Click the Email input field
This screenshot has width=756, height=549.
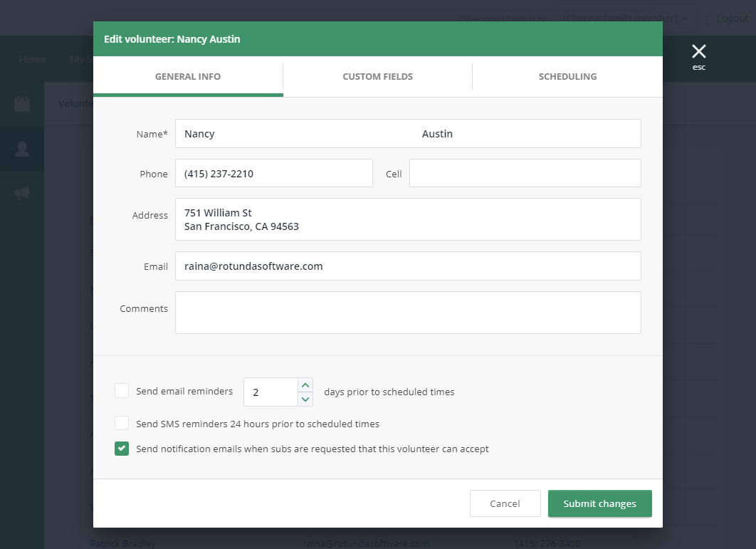point(408,266)
